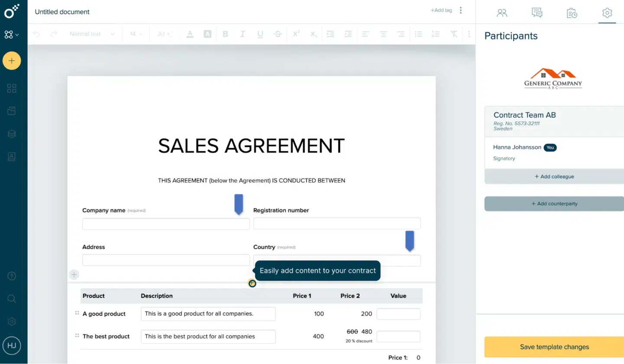624x364 pixels.
Task: Open document three-dot options menu
Action: (461, 10)
